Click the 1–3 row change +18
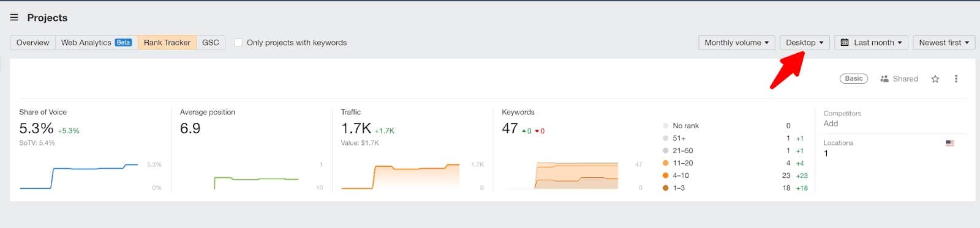 (802, 188)
